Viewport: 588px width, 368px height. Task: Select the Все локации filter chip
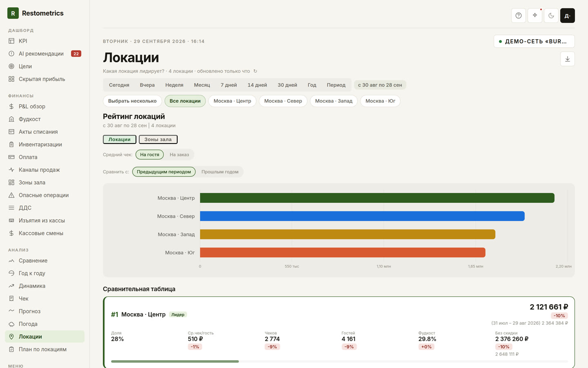tap(185, 101)
